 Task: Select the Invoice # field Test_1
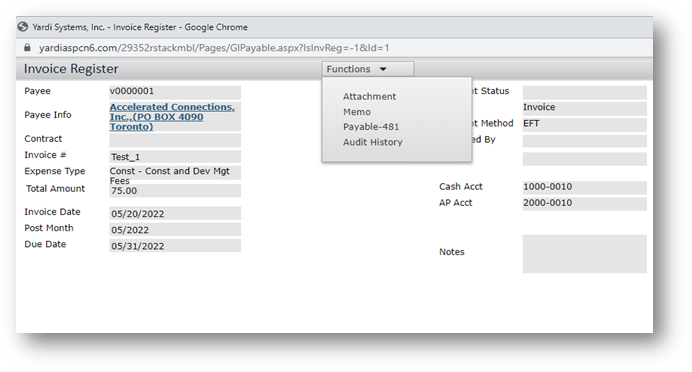pyautogui.click(x=175, y=157)
